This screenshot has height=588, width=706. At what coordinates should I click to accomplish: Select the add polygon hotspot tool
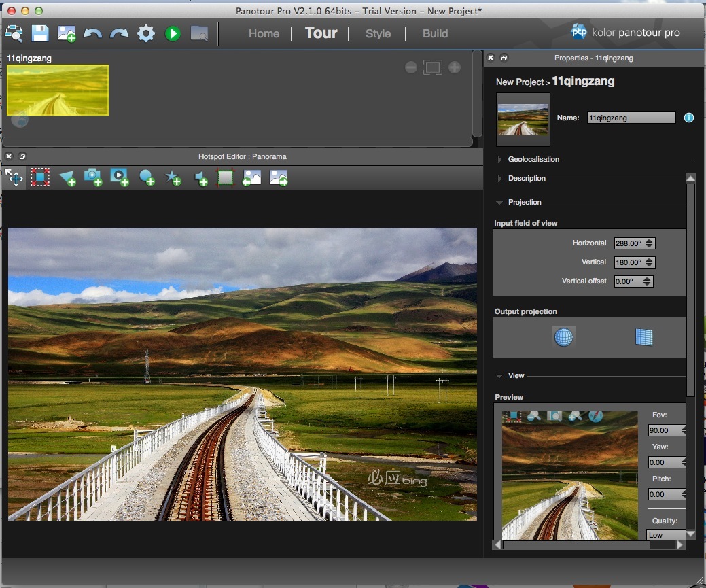(x=67, y=178)
